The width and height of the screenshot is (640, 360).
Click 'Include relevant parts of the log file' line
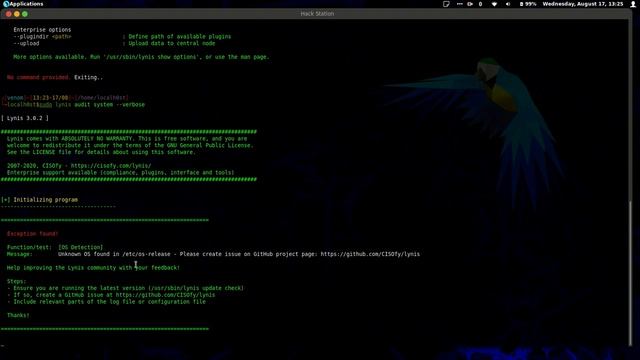click(109, 302)
